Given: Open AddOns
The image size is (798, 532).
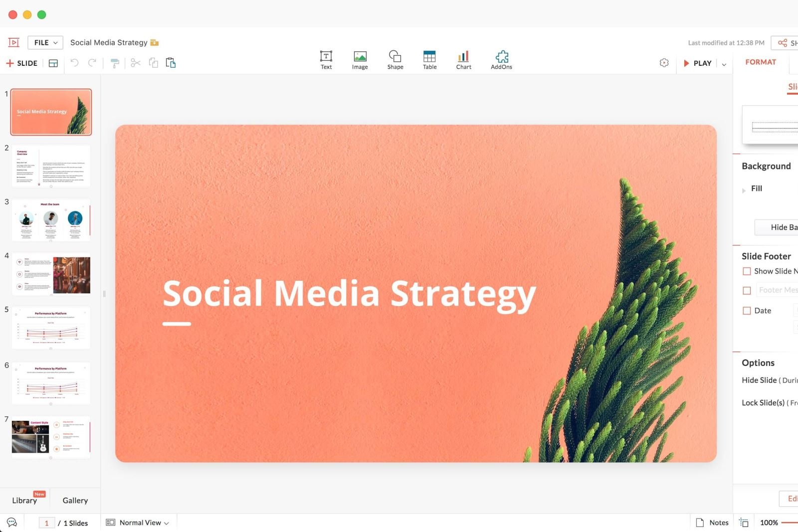Looking at the screenshot, I should point(501,60).
